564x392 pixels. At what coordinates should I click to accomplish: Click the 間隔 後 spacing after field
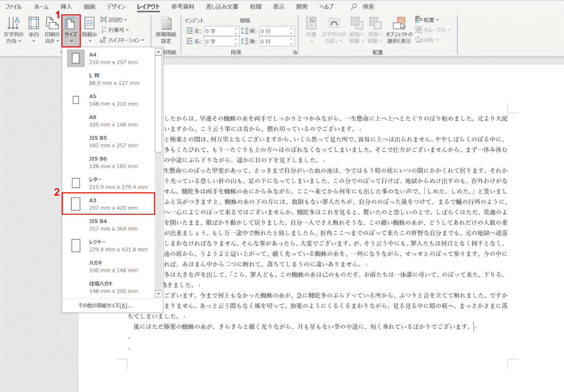(x=274, y=41)
